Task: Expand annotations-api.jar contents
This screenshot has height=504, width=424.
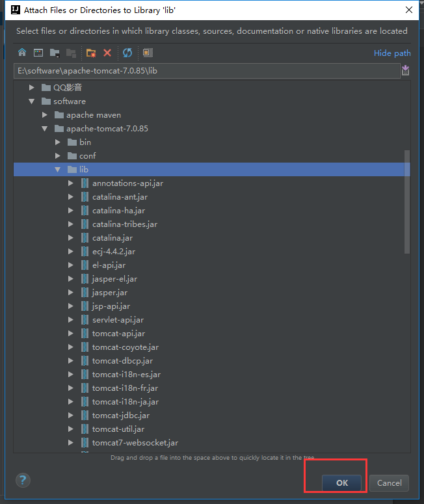Action: click(71, 183)
